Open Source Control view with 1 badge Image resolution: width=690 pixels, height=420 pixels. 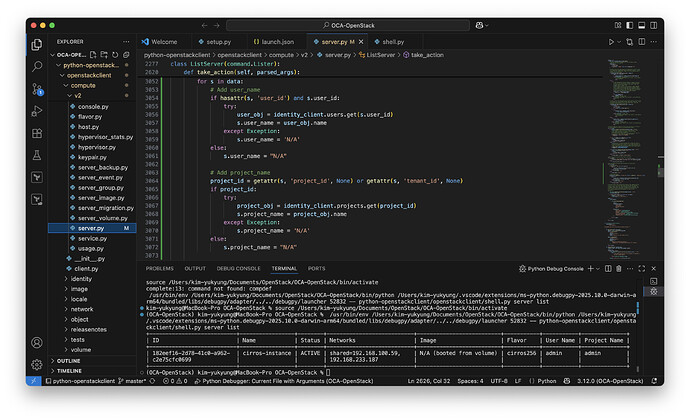tap(37, 89)
